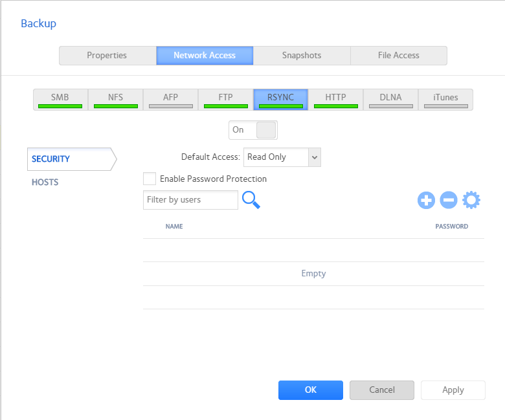Switch to the HTTP protocol tab
505x420 pixels.
[x=335, y=100]
